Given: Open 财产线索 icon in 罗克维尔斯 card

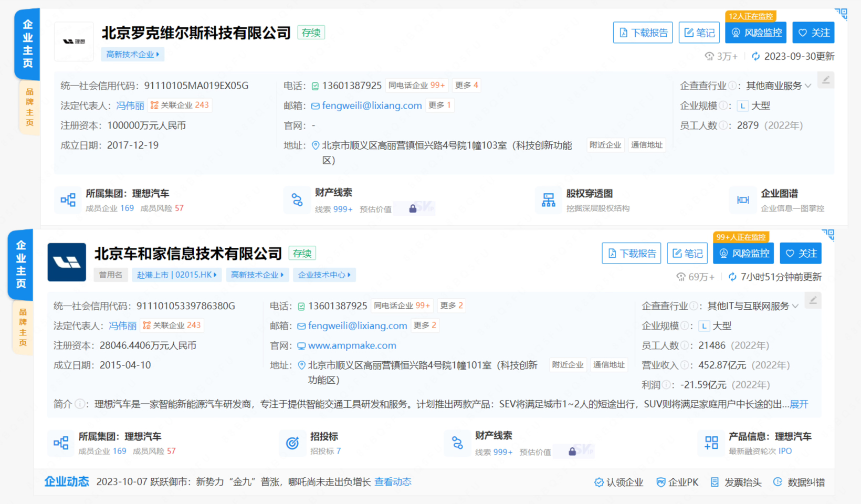Looking at the screenshot, I should click(297, 200).
